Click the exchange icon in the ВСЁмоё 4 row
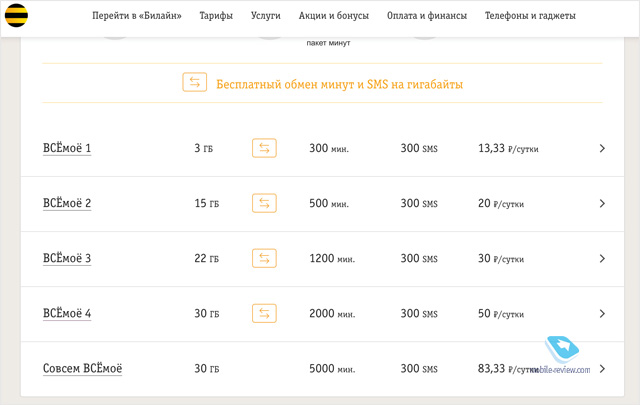Screen dimensions: 640x405 tap(264, 313)
